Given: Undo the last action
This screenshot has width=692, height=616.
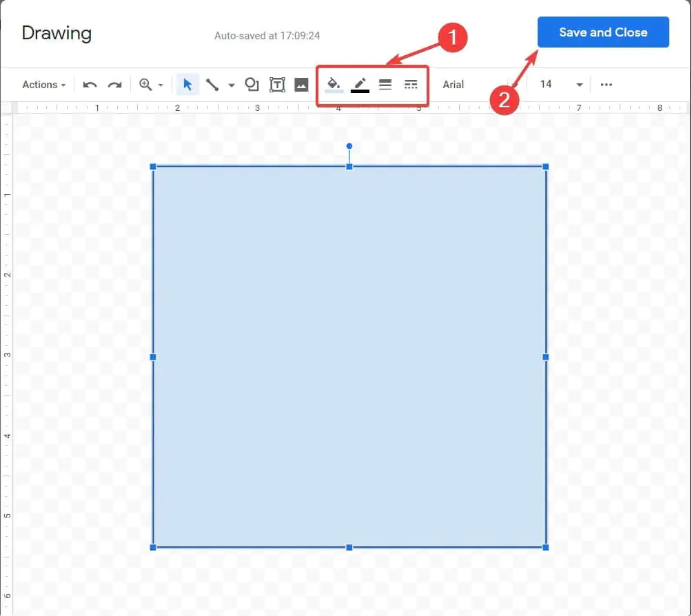Looking at the screenshot, I should click(x=90, y=84).
